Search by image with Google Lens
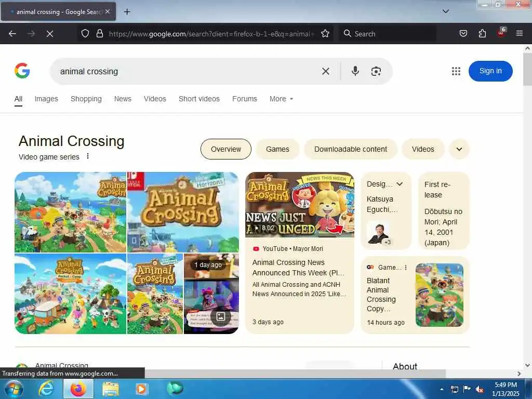Viewport: 532px width, 399px height. coord(376,71)
